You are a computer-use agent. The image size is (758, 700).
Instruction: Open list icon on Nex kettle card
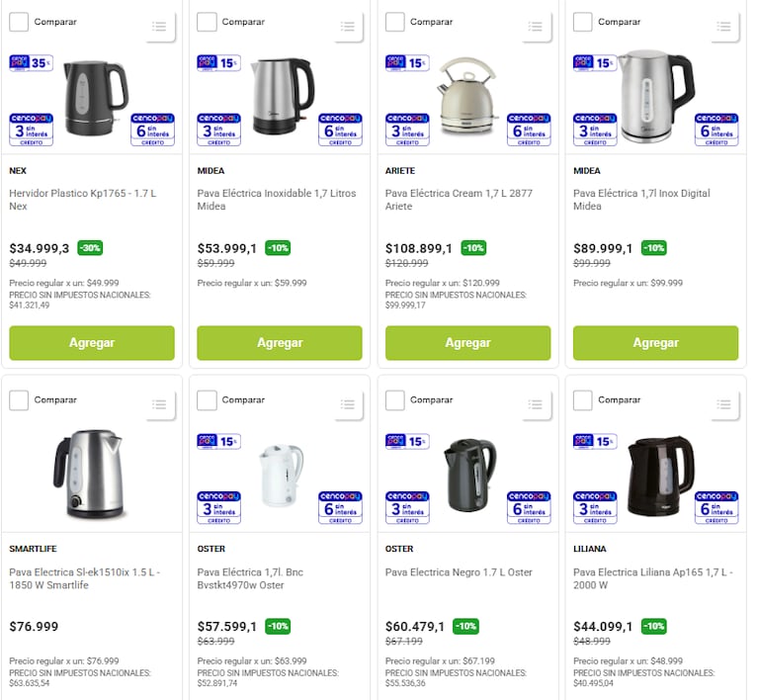tap(159, 26)
